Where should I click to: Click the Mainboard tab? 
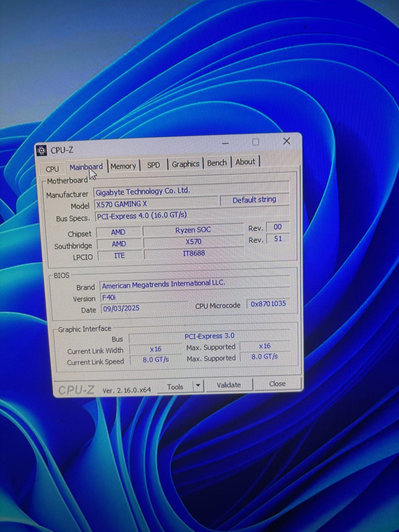(86, 167)
